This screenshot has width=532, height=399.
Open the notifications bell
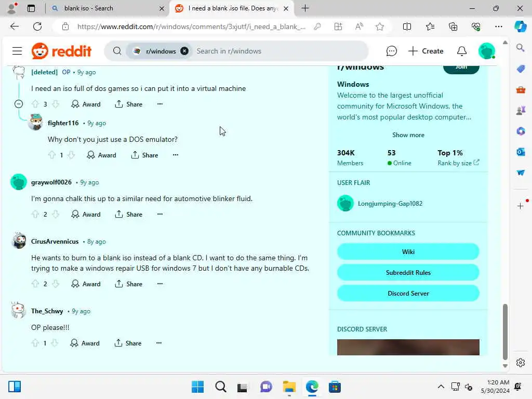tap(461, 51)
